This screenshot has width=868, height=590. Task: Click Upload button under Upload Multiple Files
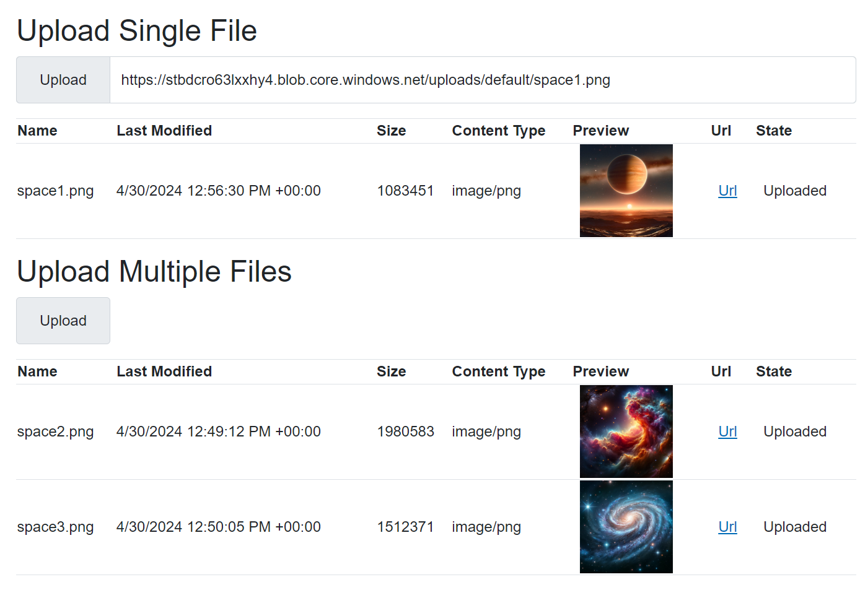[63, 321]
